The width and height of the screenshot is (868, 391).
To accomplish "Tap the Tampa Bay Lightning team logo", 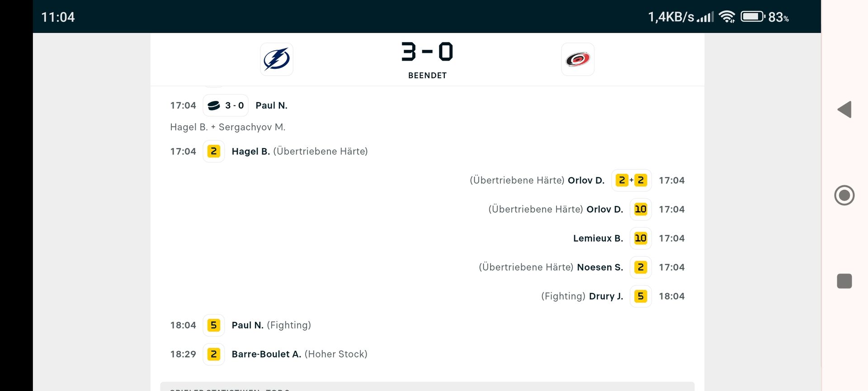I will click(x=276, y=59).
